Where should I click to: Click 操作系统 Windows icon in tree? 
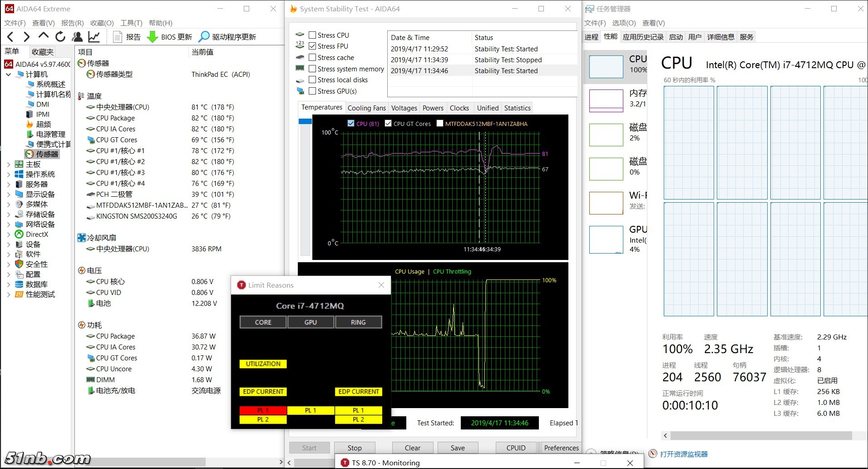[x=19, y=174]
